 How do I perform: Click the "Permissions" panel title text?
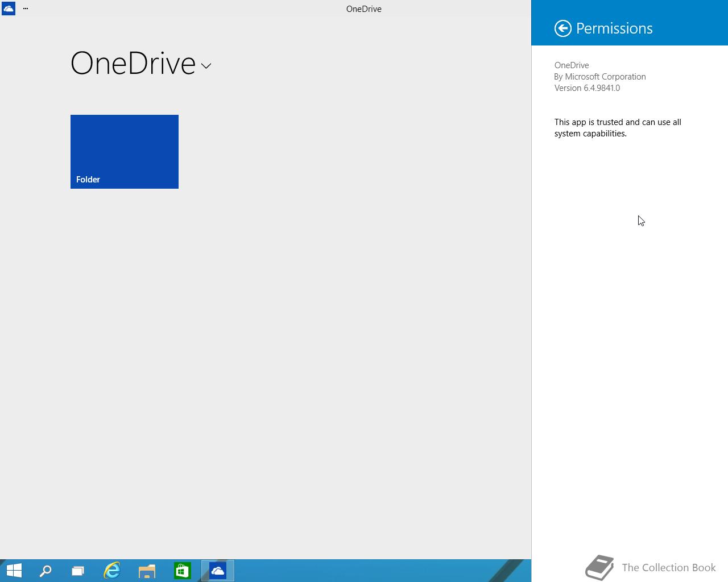pos(614,28)
